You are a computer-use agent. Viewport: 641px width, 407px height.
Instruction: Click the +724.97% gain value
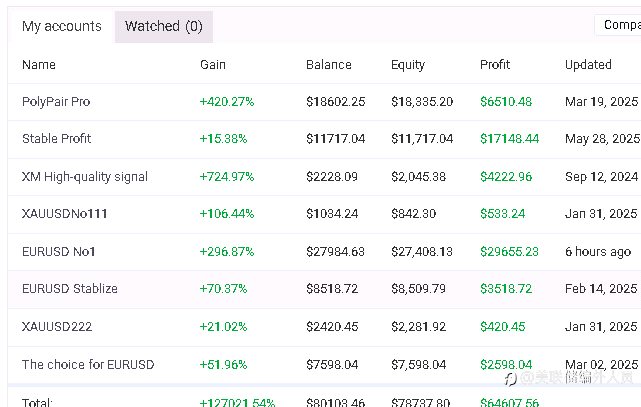[x=227, y=177]
